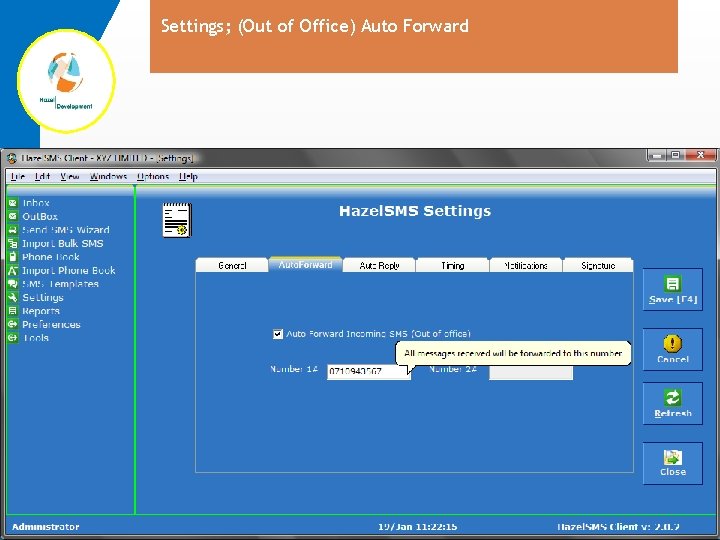Click the Phone Book icon
Viewport: 720px width, 540px height.
(12, 257)
